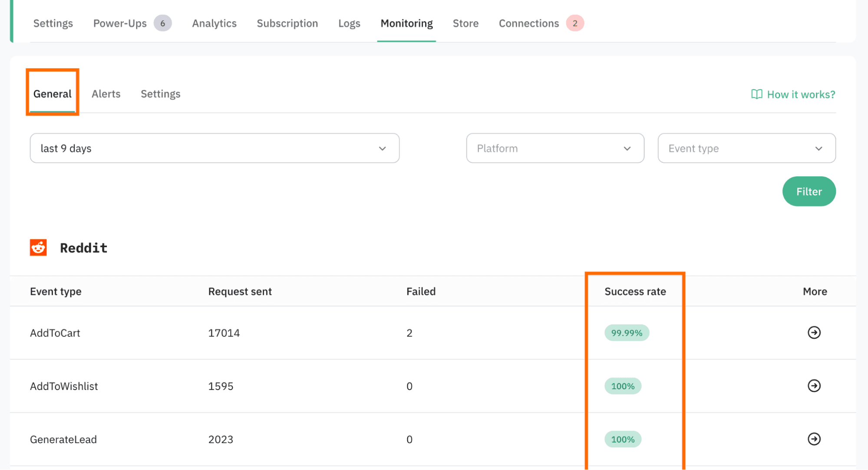The height and width of the screenshot is (470, 868).
Task: Select the General sub-tab
Action: [x=52, y=94]
